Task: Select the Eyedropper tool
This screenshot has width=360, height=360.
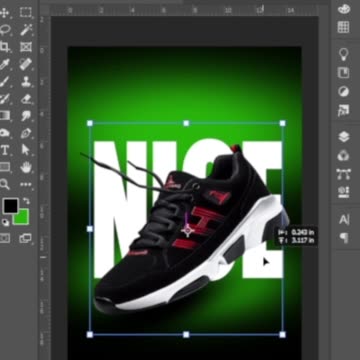Action: point(4,64)
